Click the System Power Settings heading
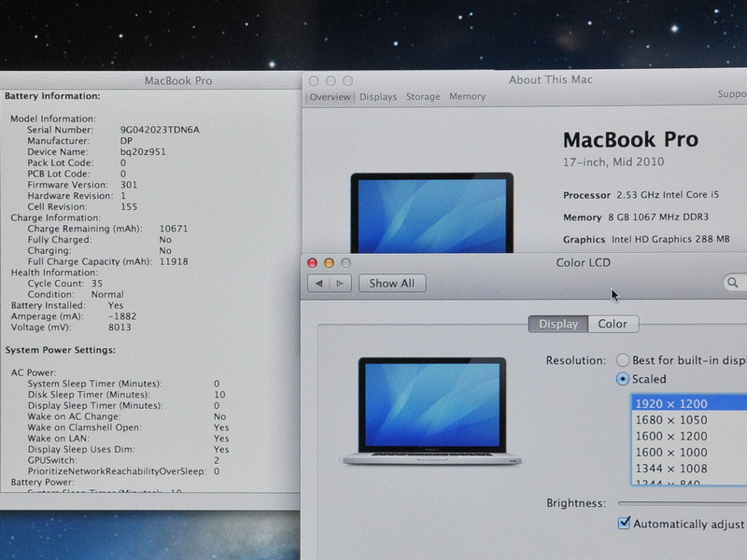The height and width of the screenshot is (560, 747). pos(60,350)
